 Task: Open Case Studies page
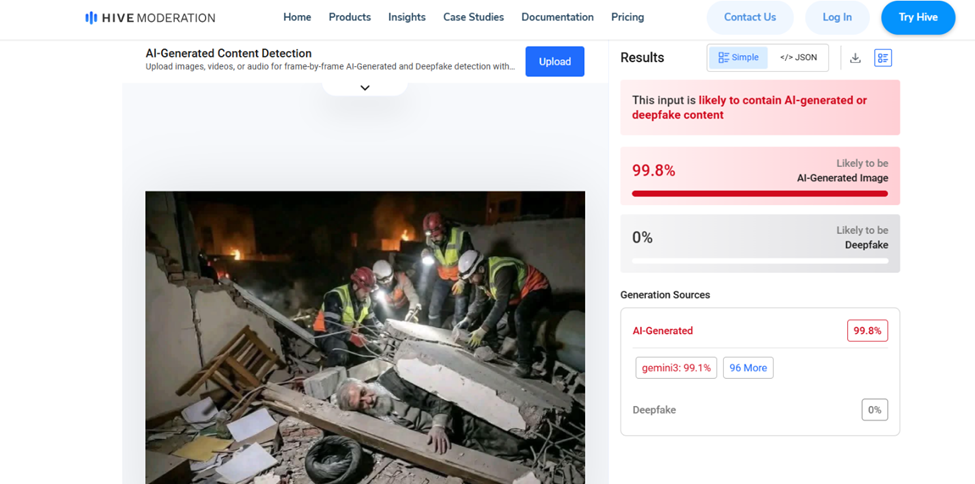pyautogui.click(x=474, y=17)
